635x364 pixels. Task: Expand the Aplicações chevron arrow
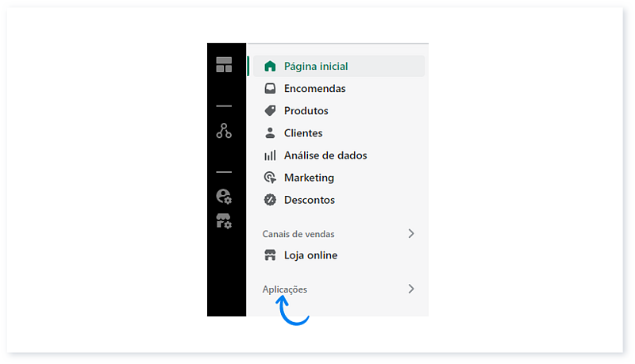411,289
